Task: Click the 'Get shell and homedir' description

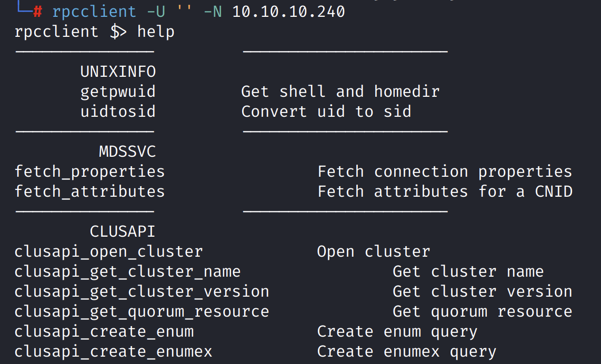Action: (340, 92)
